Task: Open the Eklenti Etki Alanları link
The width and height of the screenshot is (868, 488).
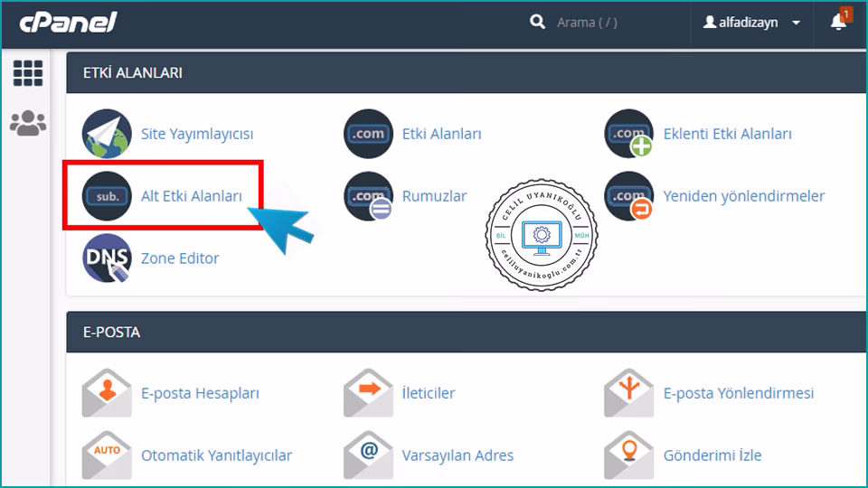Action: click(727, 134)
